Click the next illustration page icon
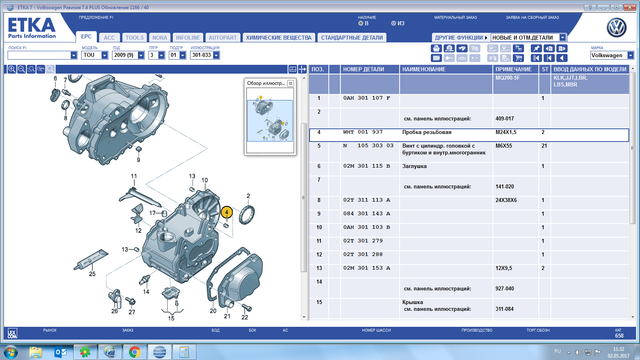This screenshot has height=360, width=640. click(x=562, y=48)
